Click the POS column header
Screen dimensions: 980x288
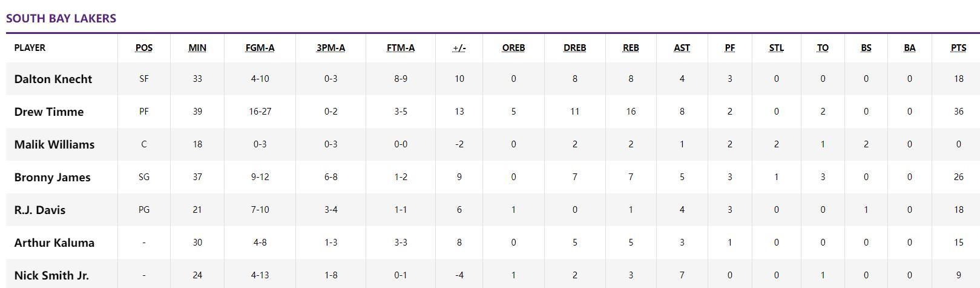click(x=144, y=47)
